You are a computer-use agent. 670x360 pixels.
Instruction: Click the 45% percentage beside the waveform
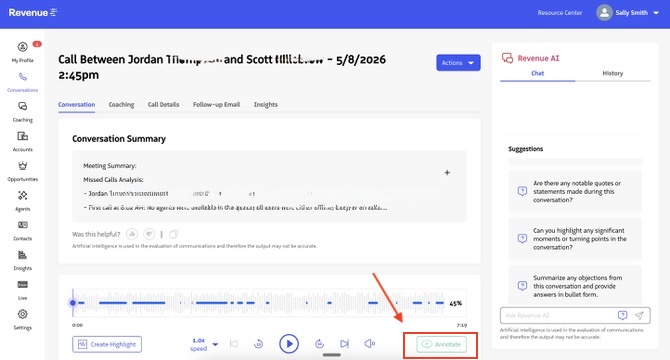point(455,303)
